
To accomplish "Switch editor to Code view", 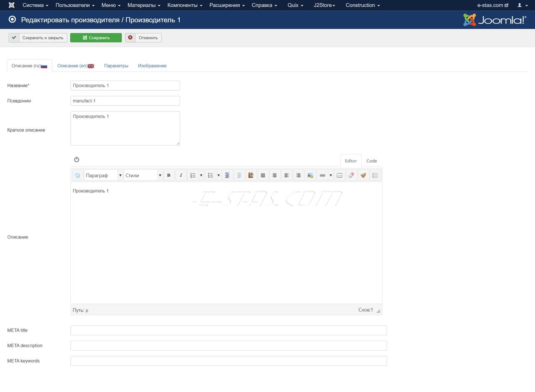I will [372, 161].
